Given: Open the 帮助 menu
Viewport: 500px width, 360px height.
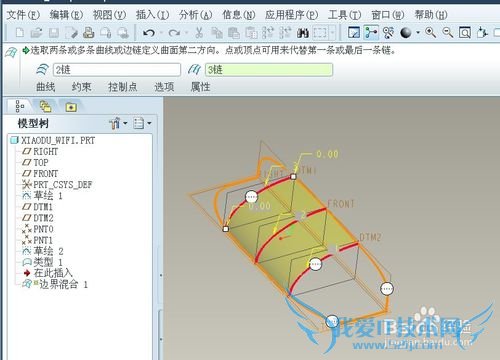Looking at the screenshot, I should (431, 15).
